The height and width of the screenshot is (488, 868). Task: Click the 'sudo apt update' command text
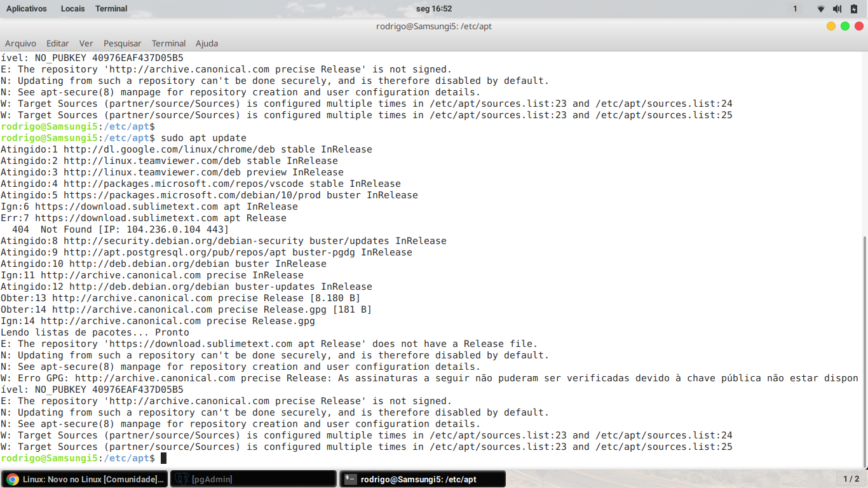point(203,138)
